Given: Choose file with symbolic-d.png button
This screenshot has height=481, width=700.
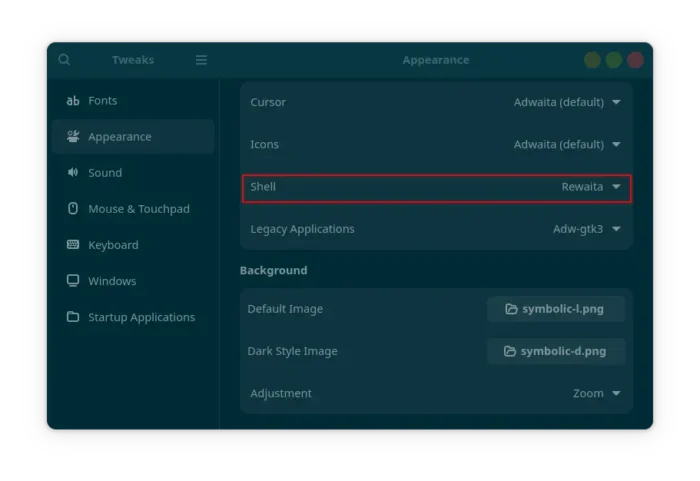Looking at the screenshot, I should coord(555,351).
